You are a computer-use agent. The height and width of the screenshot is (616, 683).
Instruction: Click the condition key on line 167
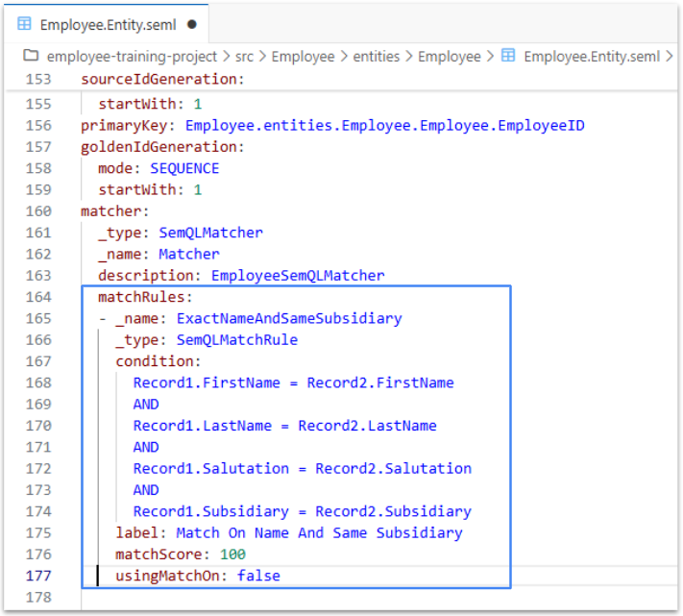point(159,361)
